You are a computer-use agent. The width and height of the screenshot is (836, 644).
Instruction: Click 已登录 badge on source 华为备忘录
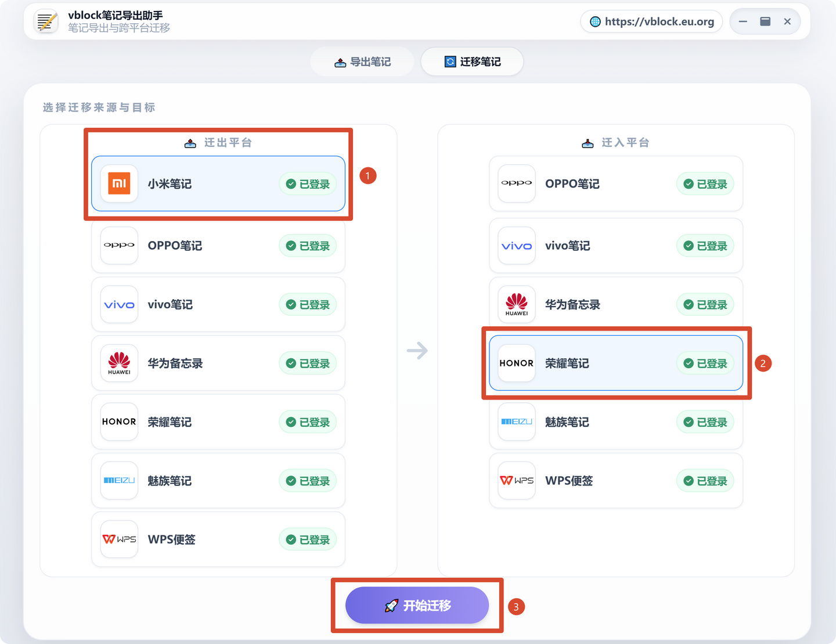click(x=308, y=364)
